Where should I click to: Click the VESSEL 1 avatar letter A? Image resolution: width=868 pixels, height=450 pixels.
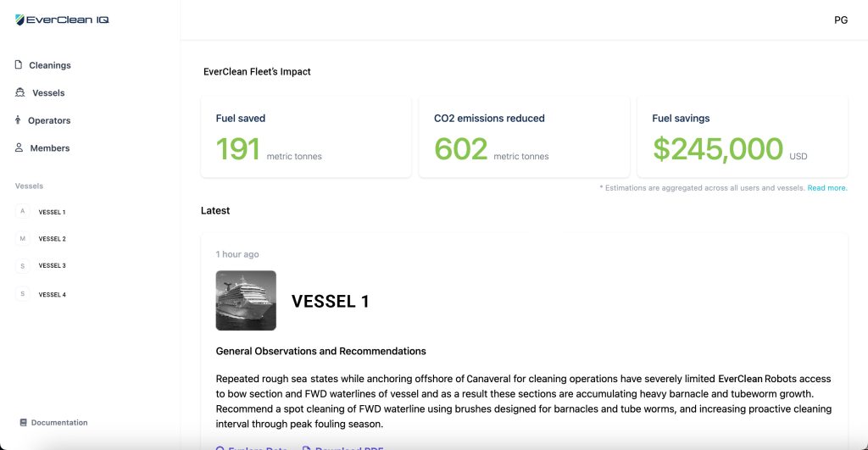pyautogui.click(x=23, y=211)
